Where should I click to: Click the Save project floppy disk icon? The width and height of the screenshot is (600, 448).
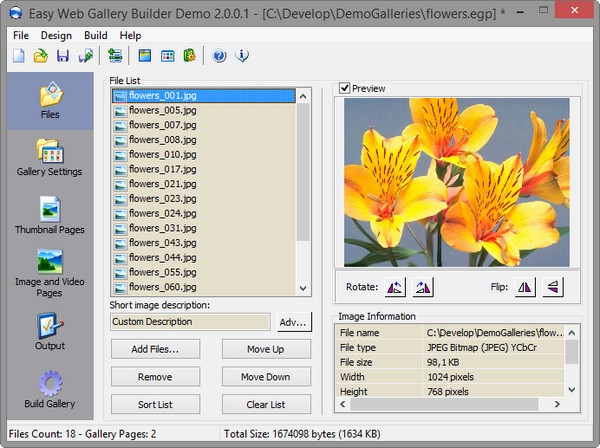coord(63,55)
